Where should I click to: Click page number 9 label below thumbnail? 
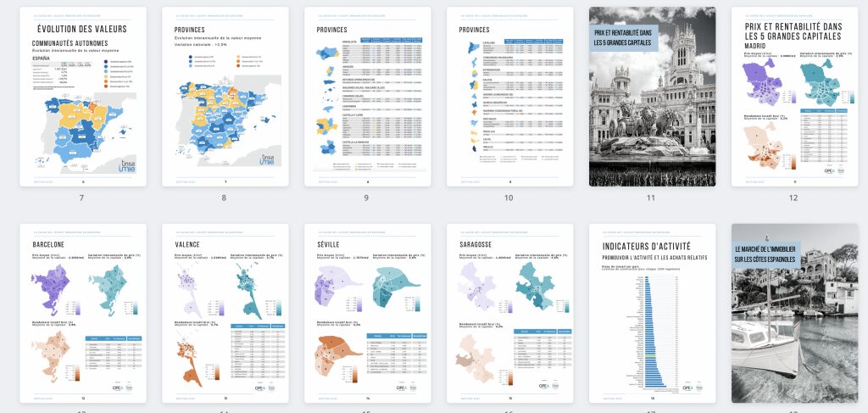[366, 198]
